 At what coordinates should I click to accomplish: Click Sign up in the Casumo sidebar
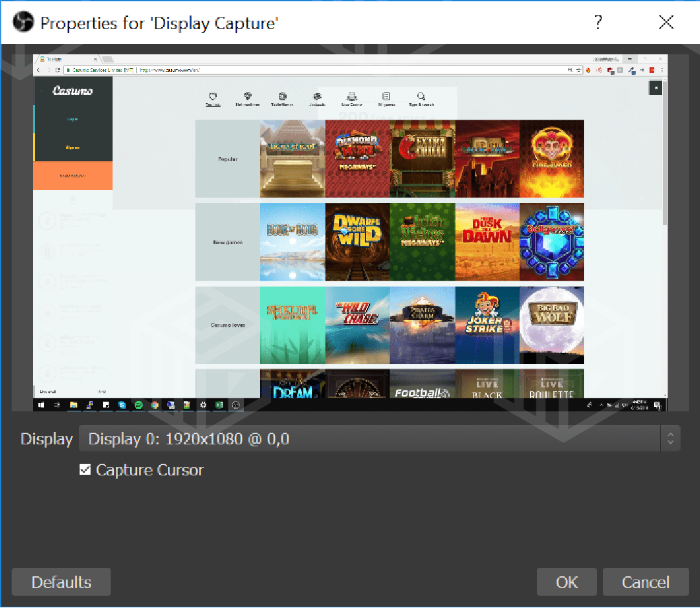72,147
